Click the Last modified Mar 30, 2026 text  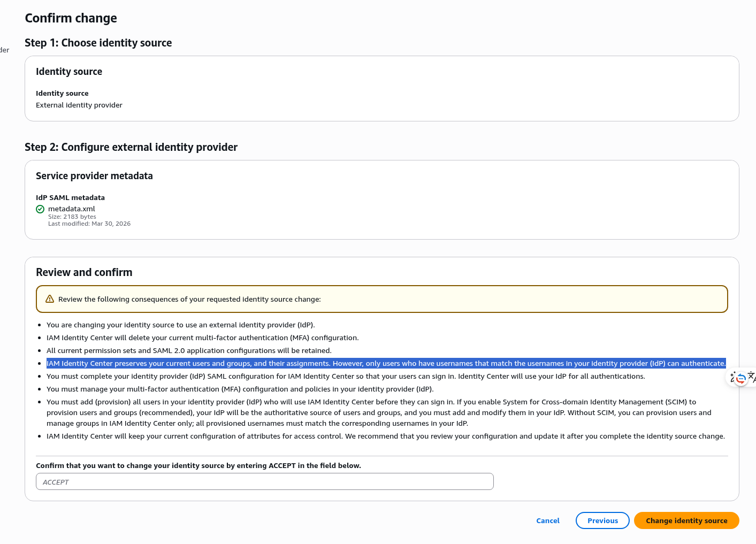point(89,224)
